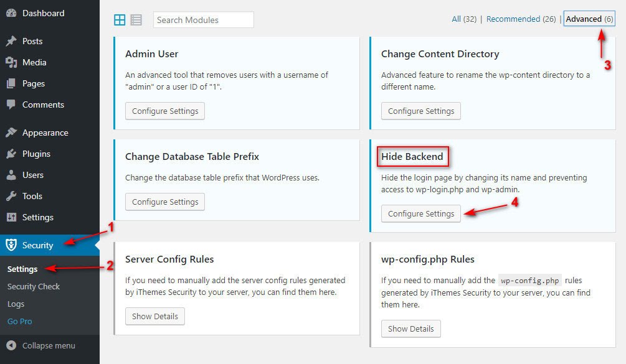Show Details for wp-config.php Rules

(x=411, y=329)
